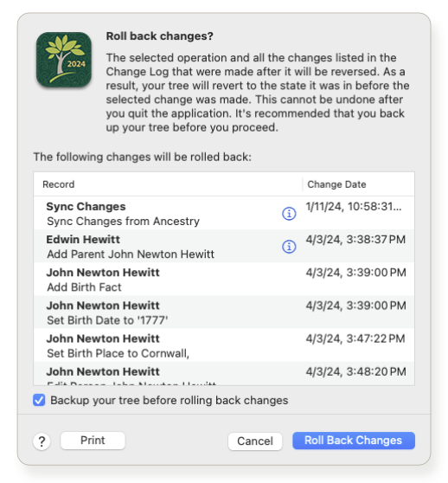
Task: Click the Backup your tree checkbox label text
Action: [170, 400]
